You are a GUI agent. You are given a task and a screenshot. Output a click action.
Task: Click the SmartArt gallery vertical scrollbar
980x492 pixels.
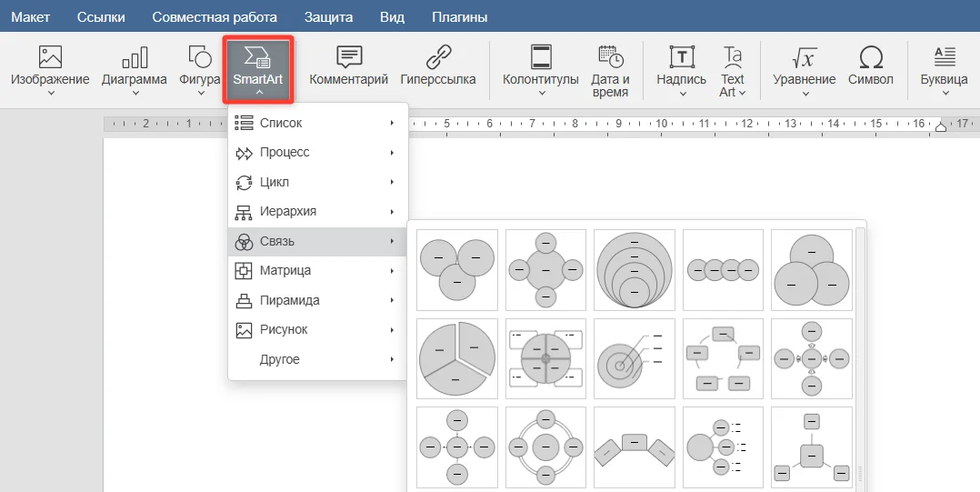point(861,359)
